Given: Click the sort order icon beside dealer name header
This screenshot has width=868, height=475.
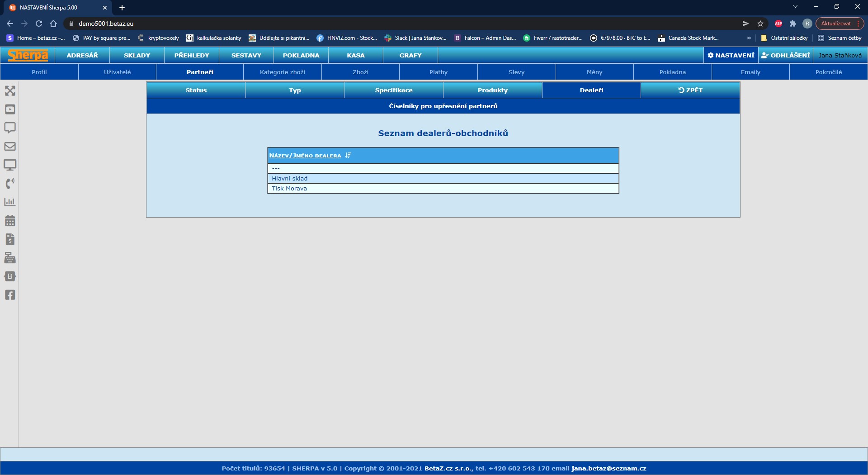Looking at the screenshot, I should (348, 155).
